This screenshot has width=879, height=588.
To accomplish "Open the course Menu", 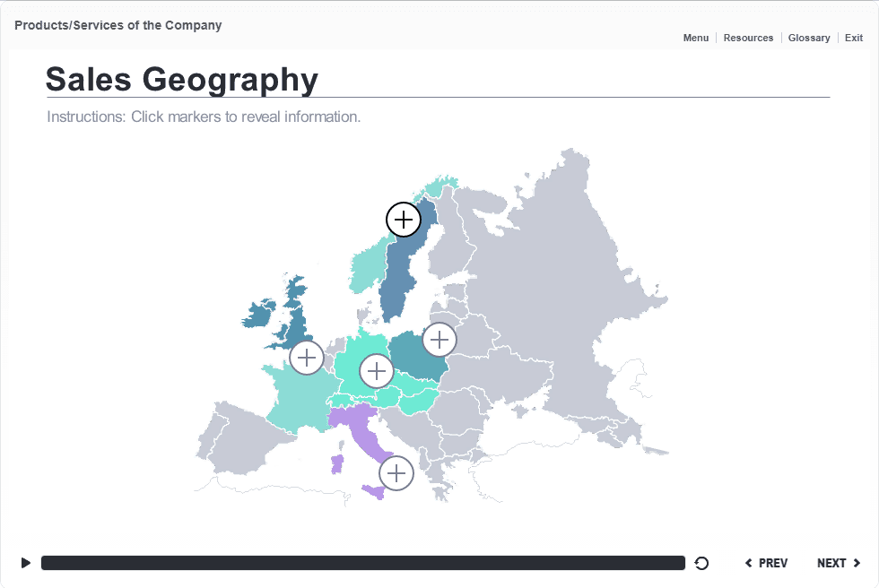I will point(695,38).
